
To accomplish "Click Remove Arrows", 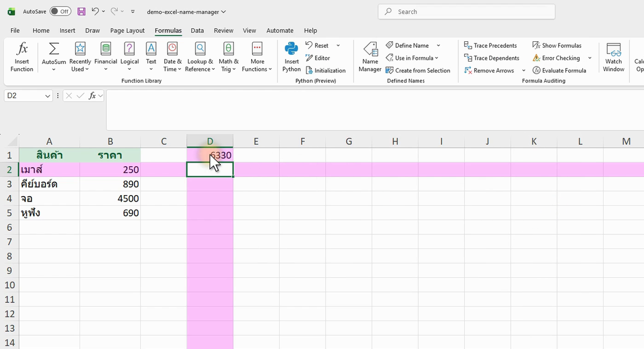I will click(x=489, y=70).
